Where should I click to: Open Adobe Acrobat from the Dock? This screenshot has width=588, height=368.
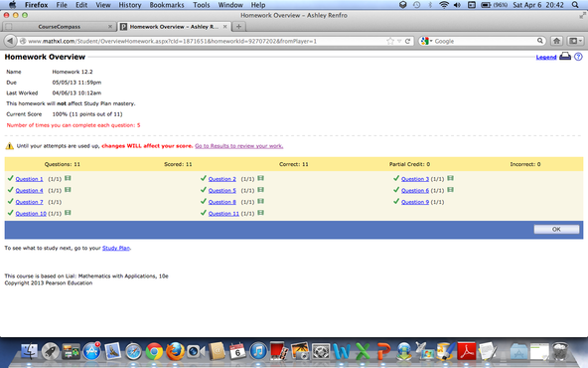(466, 351)
